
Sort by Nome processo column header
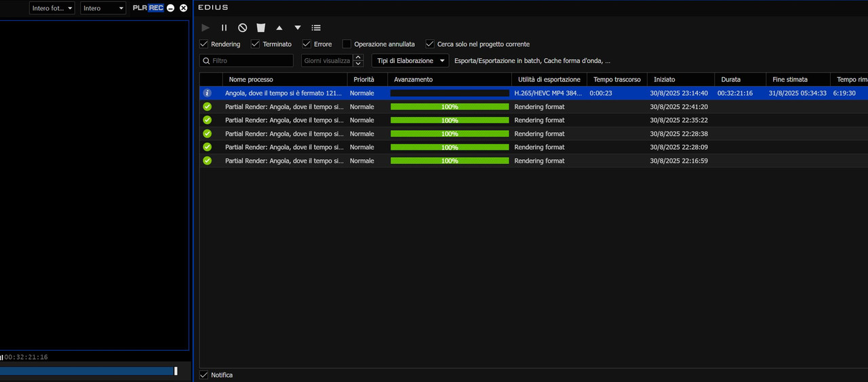[x=285, y=79]
